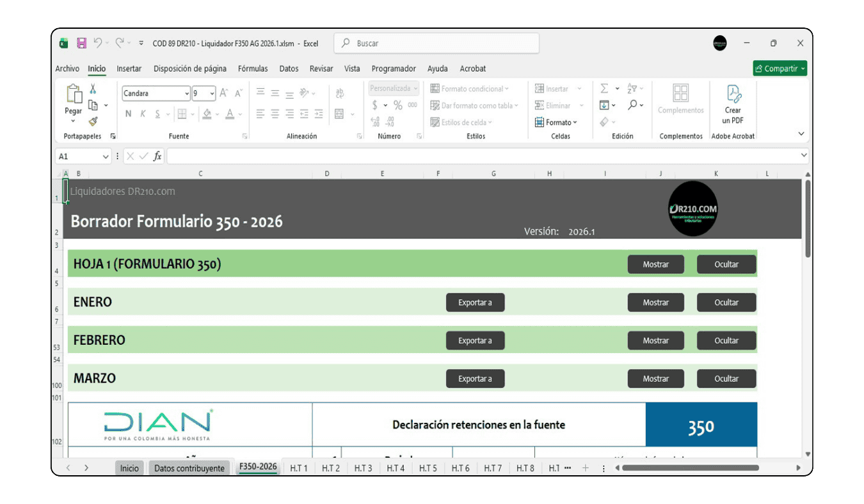864x504 pixels.
Task: Open the Candara font name dropdown
Action: [186, 93]
